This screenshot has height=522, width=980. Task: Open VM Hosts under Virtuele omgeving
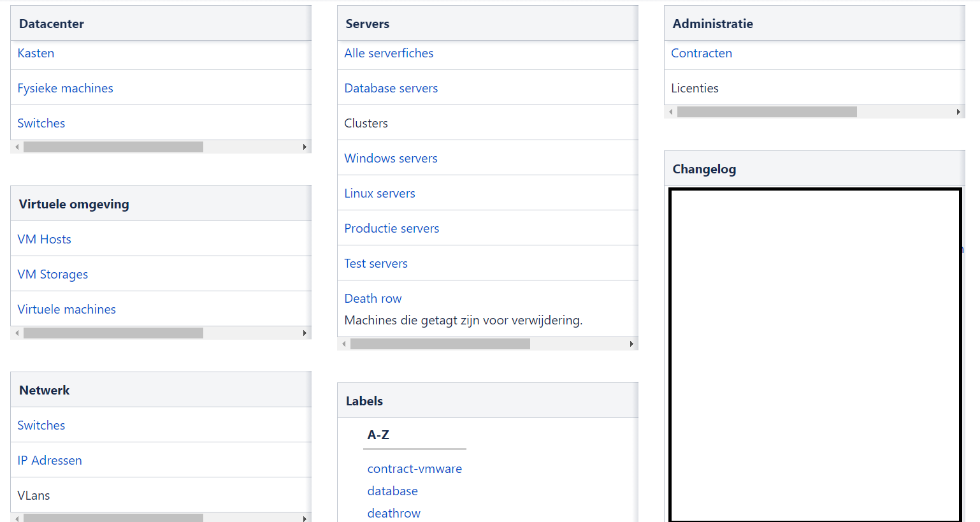click(x=44, y=238)
